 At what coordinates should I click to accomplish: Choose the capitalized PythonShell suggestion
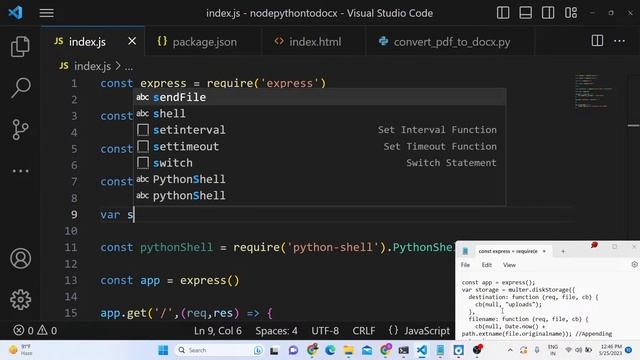click(x=320, y=179)
